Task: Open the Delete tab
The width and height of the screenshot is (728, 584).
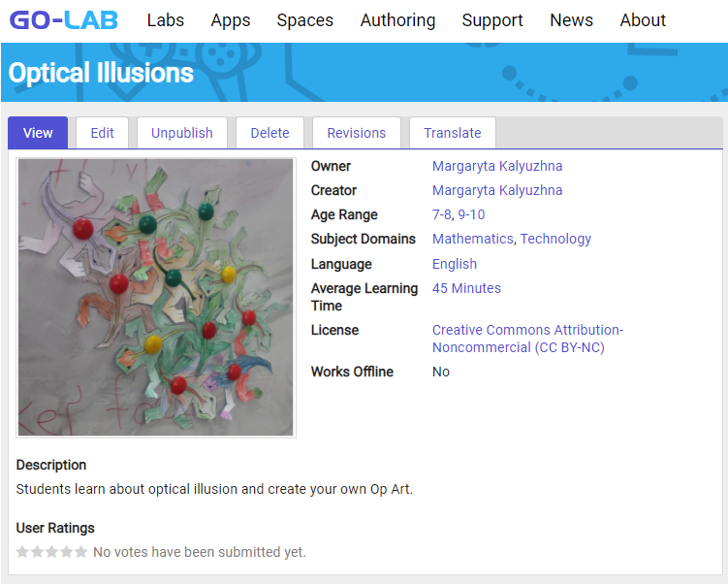Action: 269,133
